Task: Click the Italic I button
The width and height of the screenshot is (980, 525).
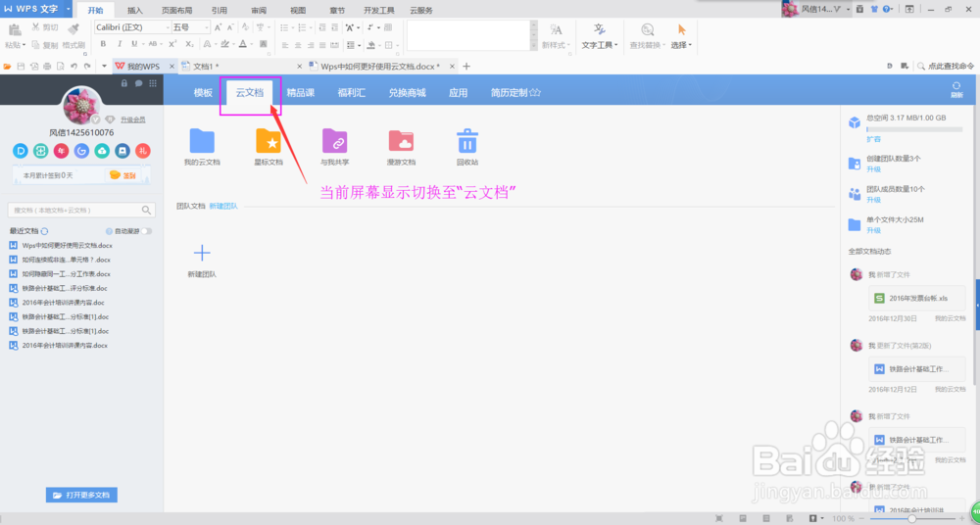Action: point(119,44)
